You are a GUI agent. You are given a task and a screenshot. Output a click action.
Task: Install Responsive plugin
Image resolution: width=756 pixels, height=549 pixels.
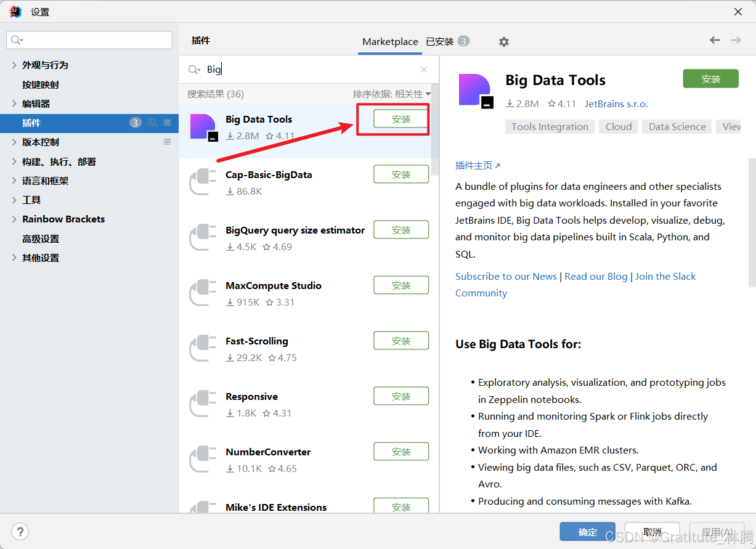401,396
